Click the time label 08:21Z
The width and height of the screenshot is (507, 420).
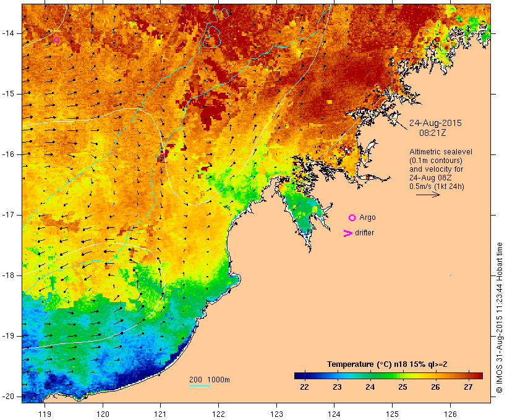(433, 133)
